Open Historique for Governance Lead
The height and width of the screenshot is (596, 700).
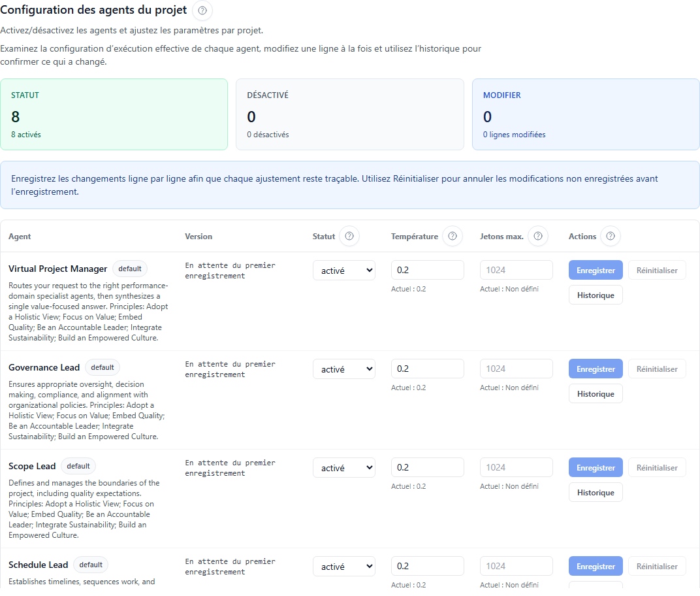tap(595, 393)
